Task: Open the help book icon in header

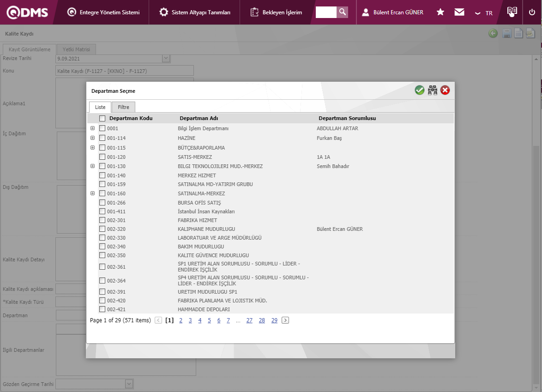Action: [512, 12]
